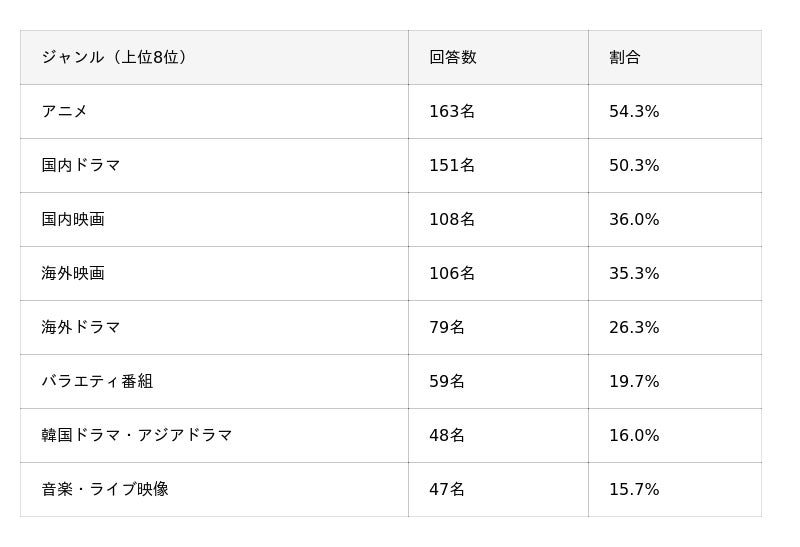Viewport: 800px width, 547px height.
Task: Click the 15.7% percentage value
Action: coord(634,490)
